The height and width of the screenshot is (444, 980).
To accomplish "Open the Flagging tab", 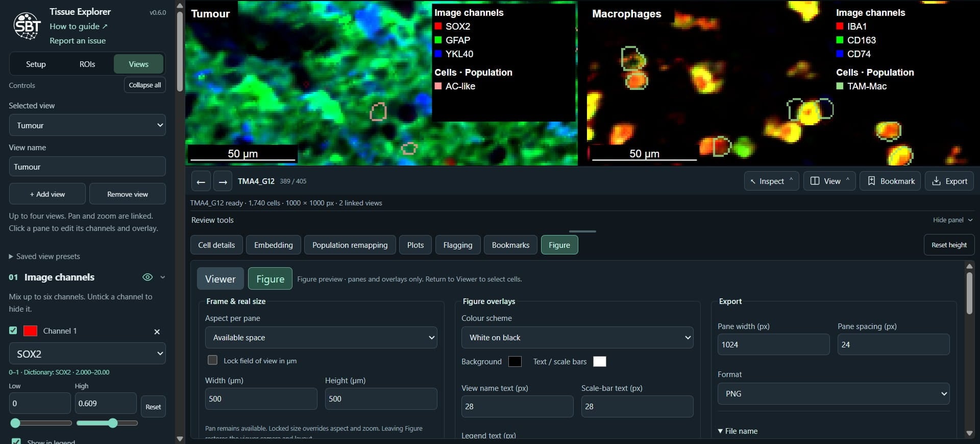I will [458, 245].
